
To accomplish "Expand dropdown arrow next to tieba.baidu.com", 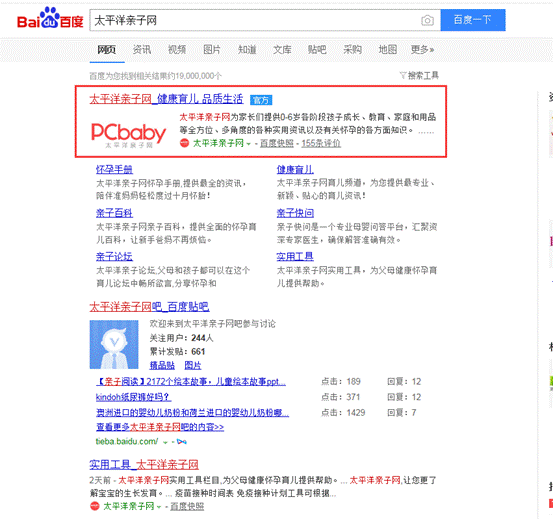I will [165, 442].
